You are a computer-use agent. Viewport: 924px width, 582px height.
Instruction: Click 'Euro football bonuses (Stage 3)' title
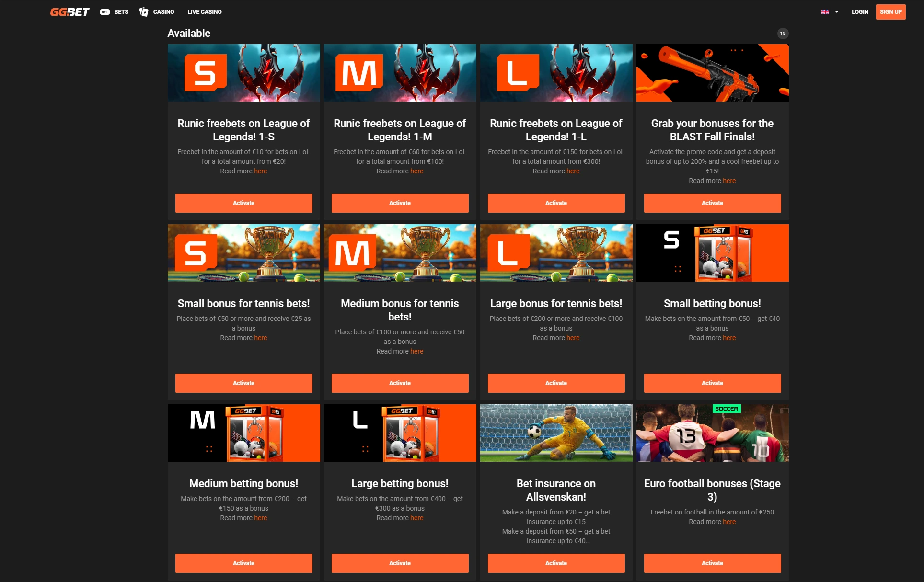coord(712,490)
